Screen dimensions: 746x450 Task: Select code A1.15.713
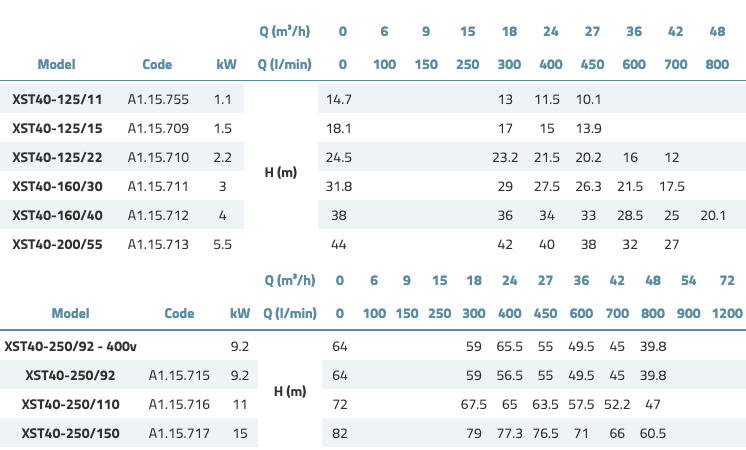point(157,244)
